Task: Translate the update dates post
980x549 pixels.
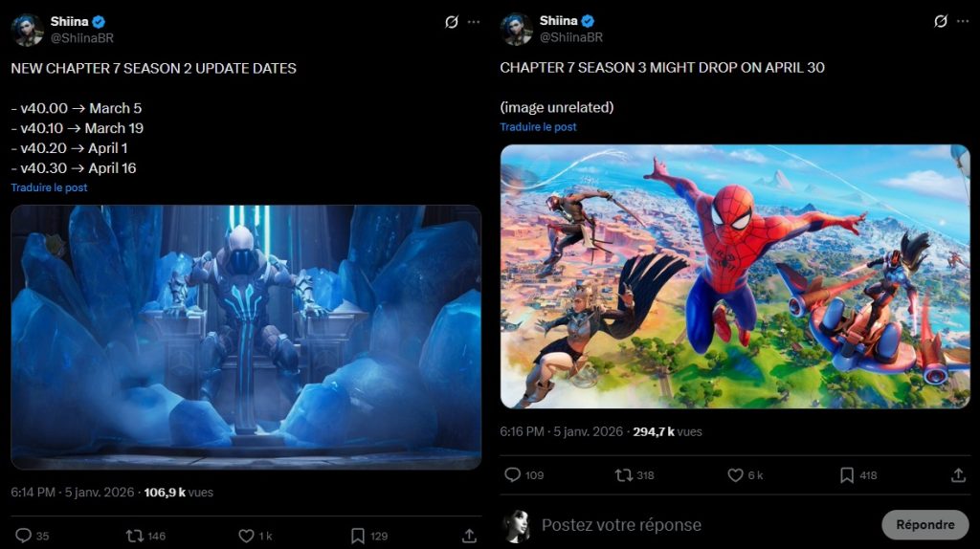Action: pos(49,187)
